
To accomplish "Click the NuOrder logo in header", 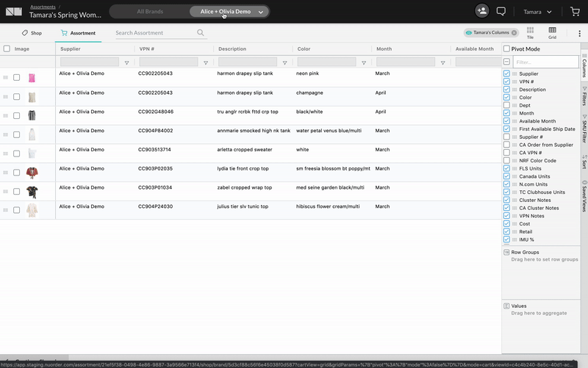I will click(x=14, y=12).
